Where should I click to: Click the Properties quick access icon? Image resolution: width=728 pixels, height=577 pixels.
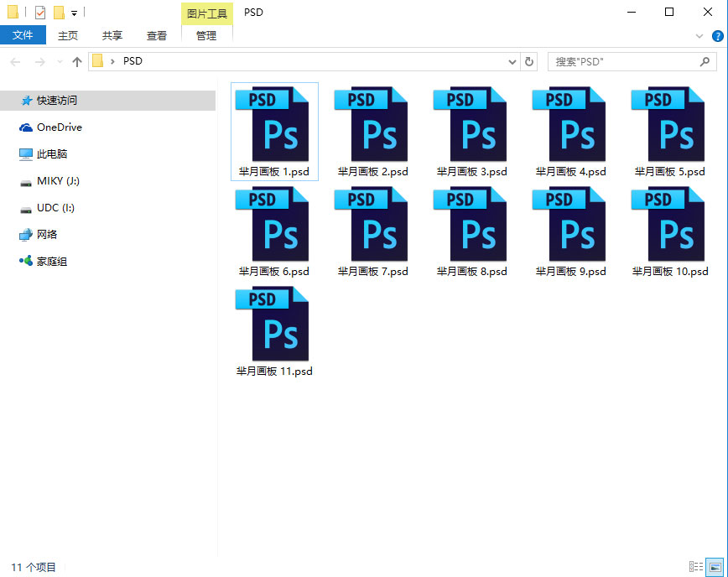click(40, 12)
